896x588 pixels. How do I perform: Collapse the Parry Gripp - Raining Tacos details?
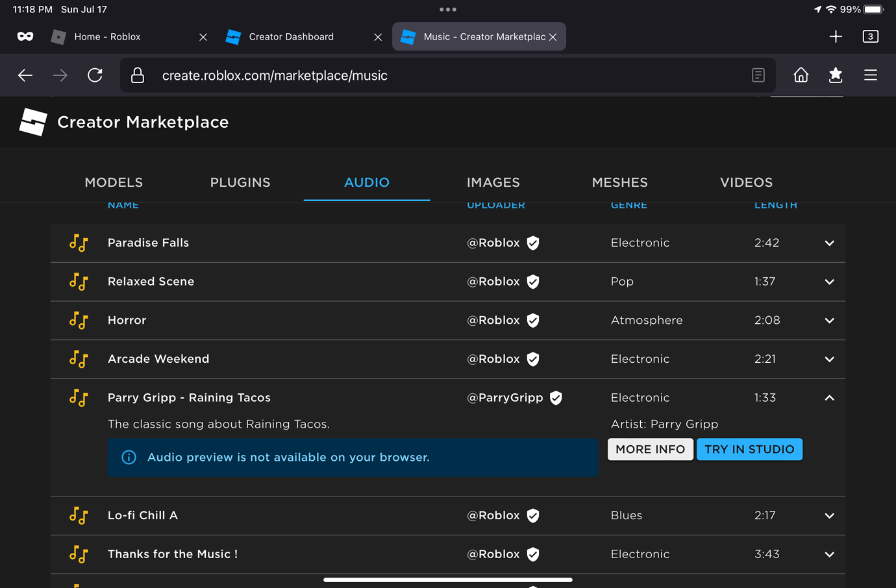(829, 397)
